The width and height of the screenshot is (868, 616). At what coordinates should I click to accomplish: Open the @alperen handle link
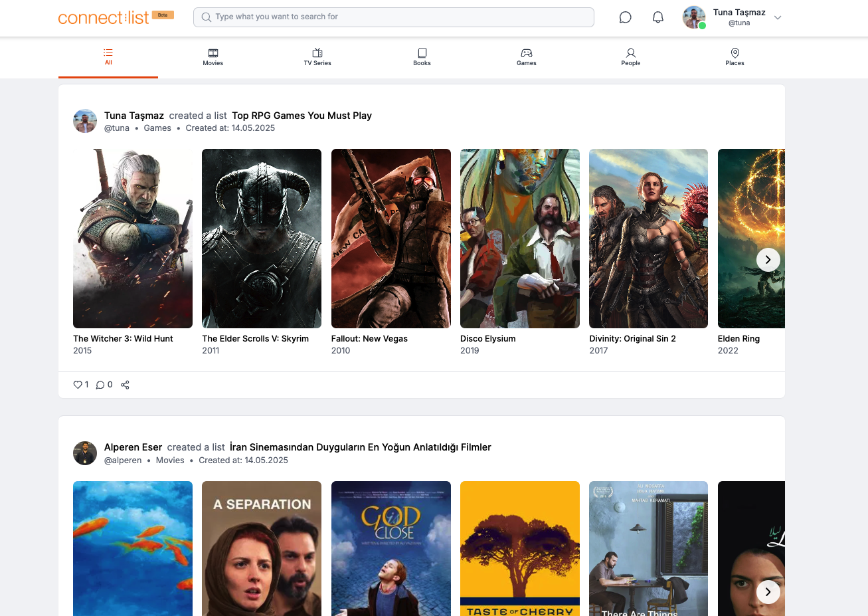(123, 461)
